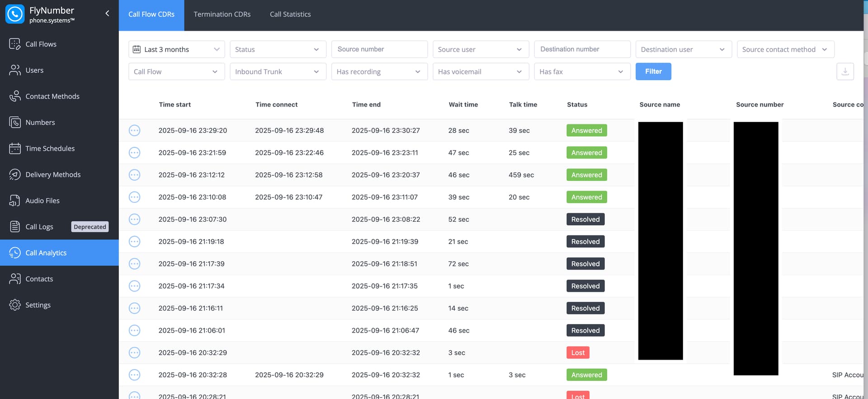Click the FlyNumber phone logo

coord(15,14)
